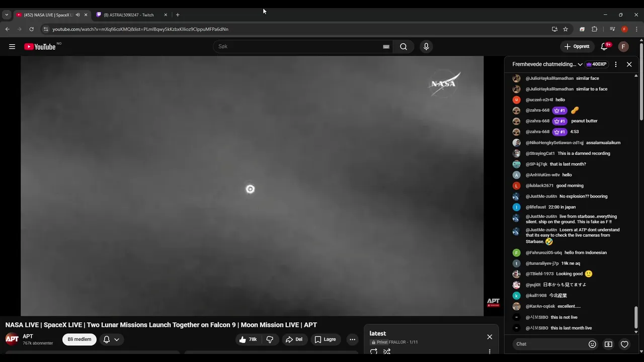Open the notifications bell in header
Viewport: 644px width, 362px height.
click(x=604, y=47)
